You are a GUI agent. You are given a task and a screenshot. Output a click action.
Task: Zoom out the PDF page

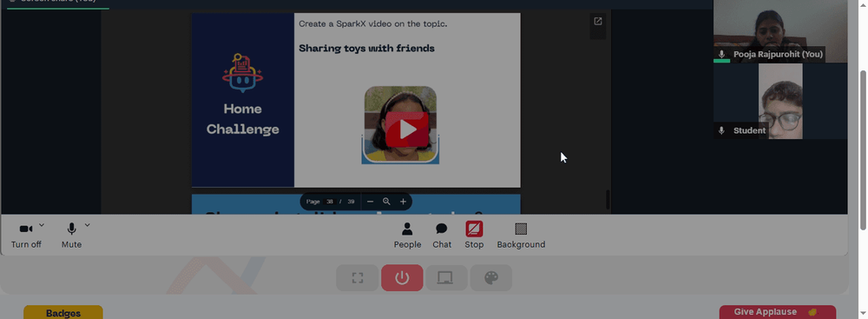click(x=371, y=202)
